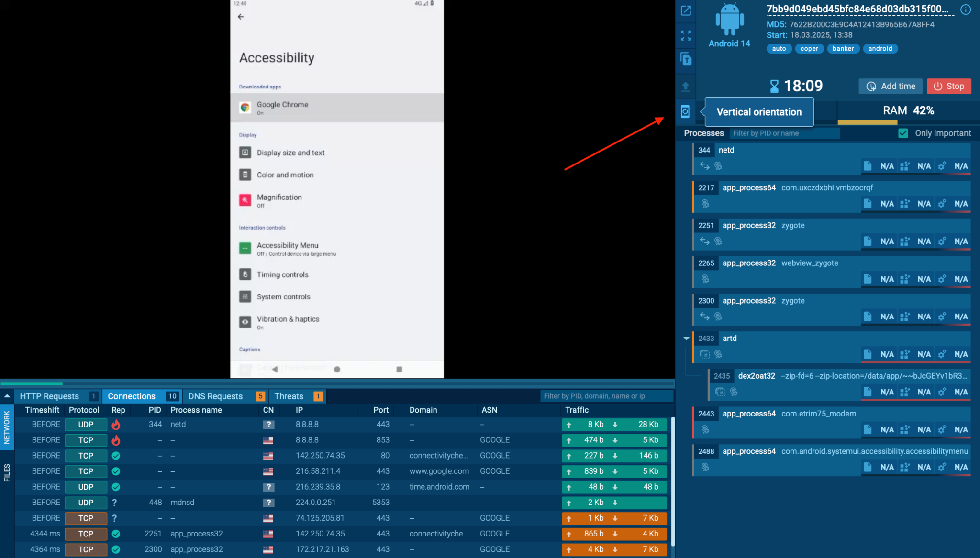
Task: Click the upload file arrow icon
Action: point(685,86)
